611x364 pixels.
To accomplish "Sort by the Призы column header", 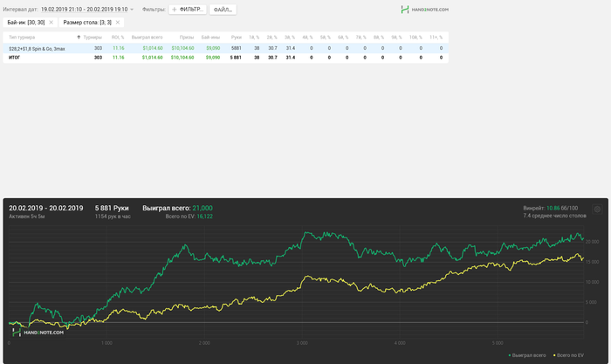I will 187,38.
